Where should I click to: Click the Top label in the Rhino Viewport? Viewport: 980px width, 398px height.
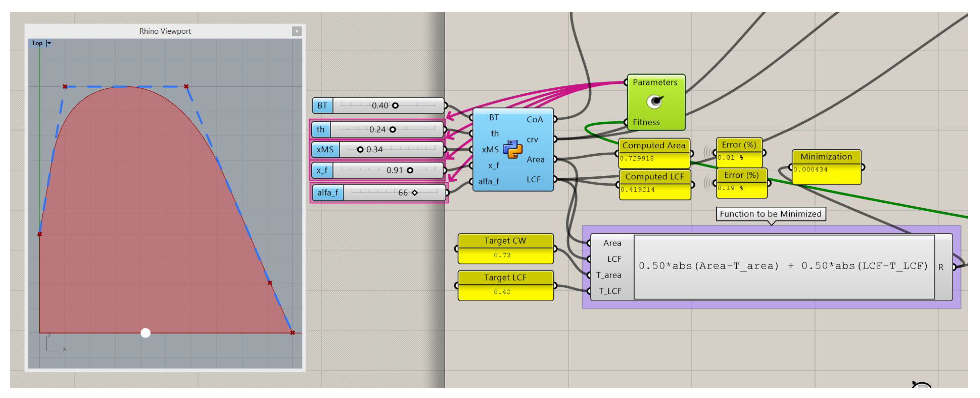[37, 43]
